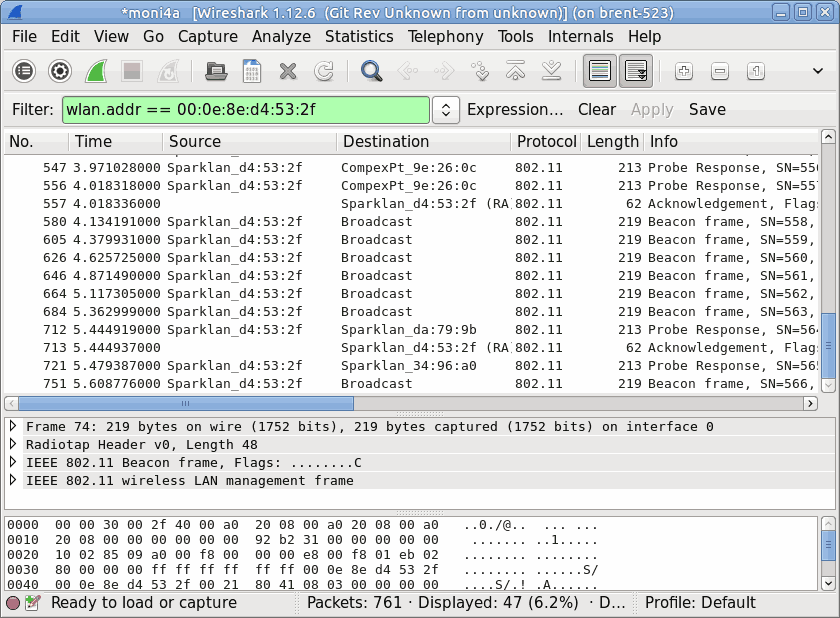Open the Tools menu
The height and width of the screenshot is (618, 840).
click(x=515, y=36)
